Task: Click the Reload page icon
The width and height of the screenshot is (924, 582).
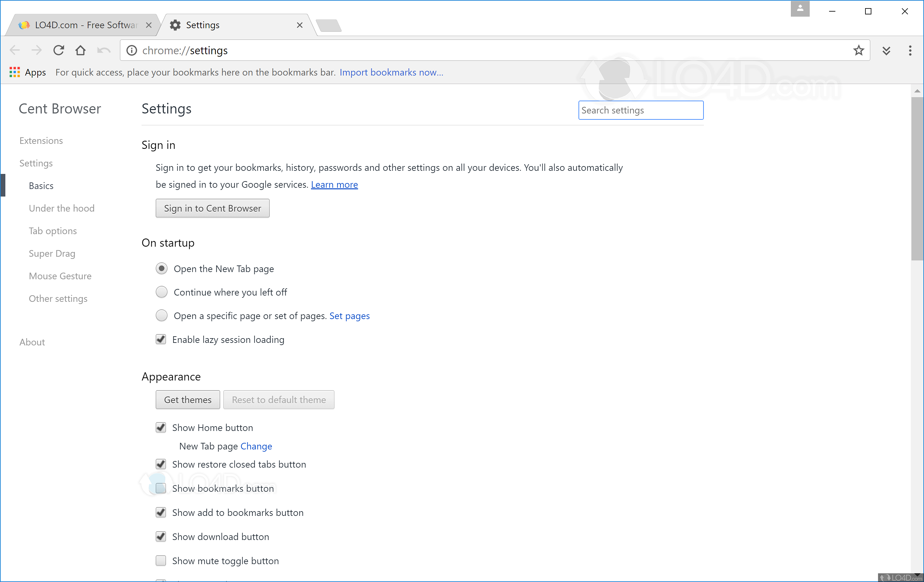Action: pyautogui.click(x=58, y=50)
